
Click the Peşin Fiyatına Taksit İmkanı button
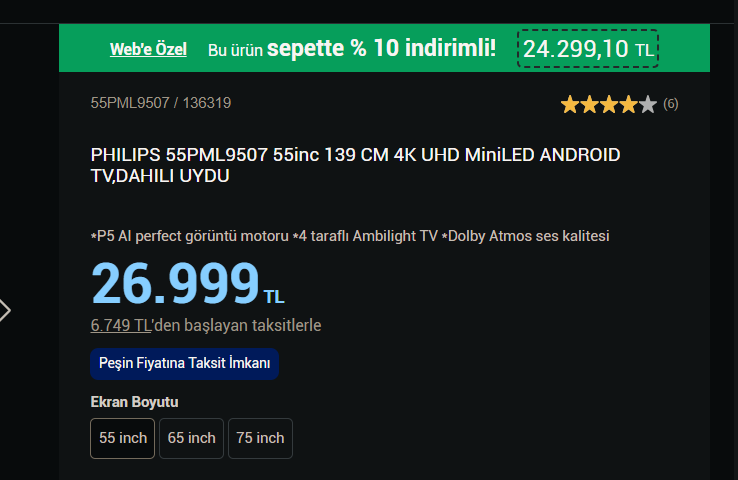click(184, 364)
